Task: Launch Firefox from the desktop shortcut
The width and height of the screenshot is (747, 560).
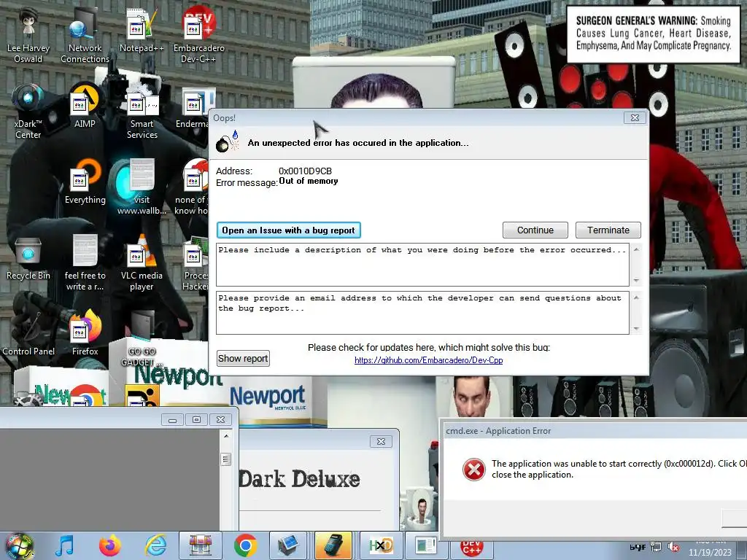Action: (x=85, y=333)
